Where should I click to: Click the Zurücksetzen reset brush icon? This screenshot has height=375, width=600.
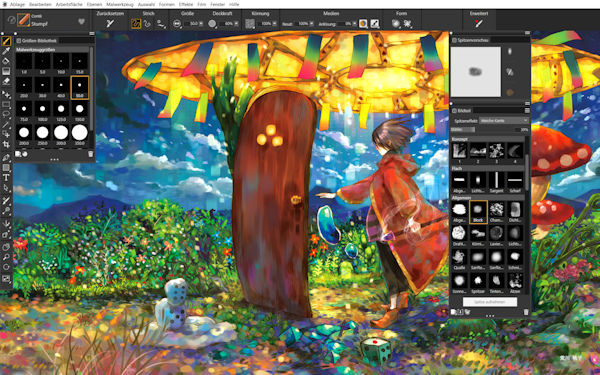[x=110, y=24]
